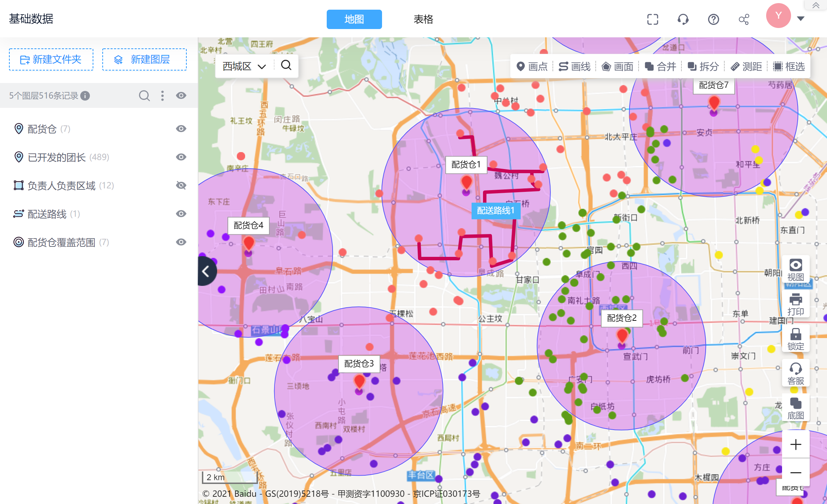Click the red pin under 配货仓3
The image size is (827, 504).
(359, 382)
